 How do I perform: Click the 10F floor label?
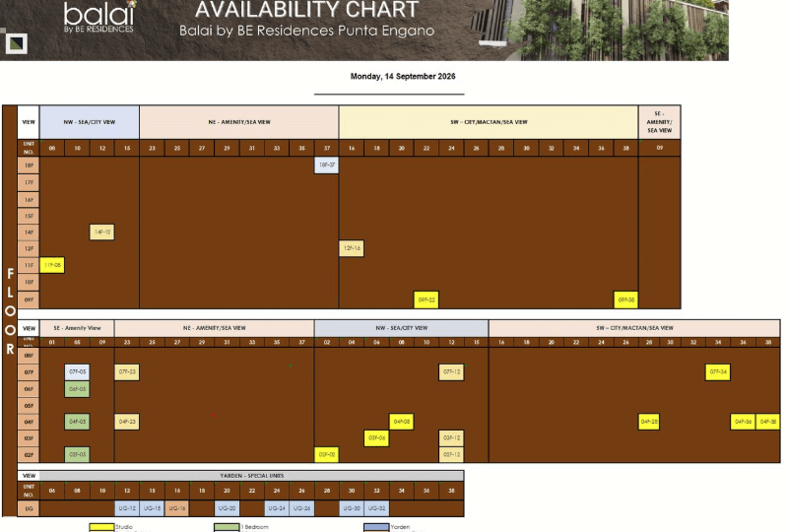29,282
